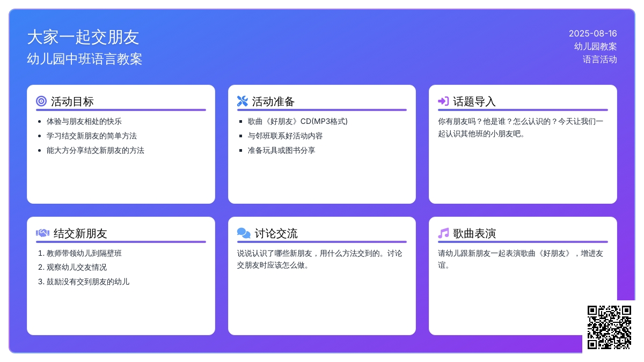Click the main title 大家一起交朋友
This screenshot has width=644, height=362.
pos(83,37)
